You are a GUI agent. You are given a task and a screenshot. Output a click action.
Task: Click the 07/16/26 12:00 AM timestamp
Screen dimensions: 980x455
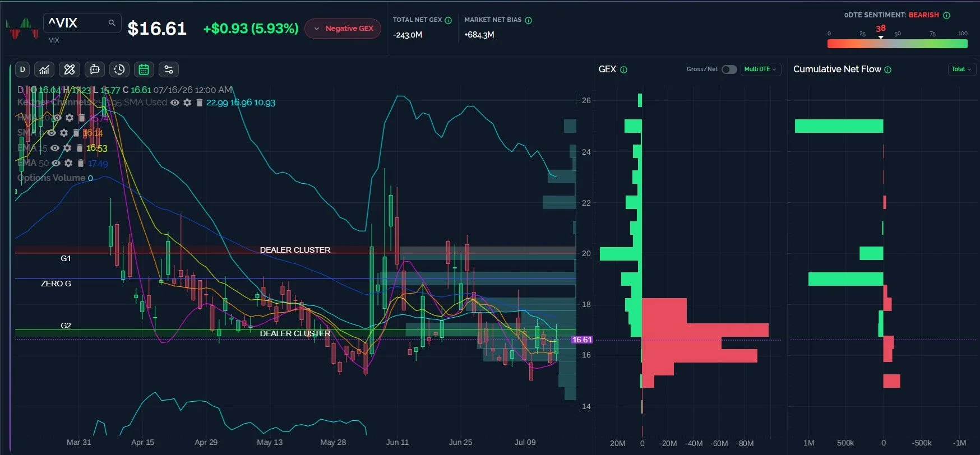192,90
